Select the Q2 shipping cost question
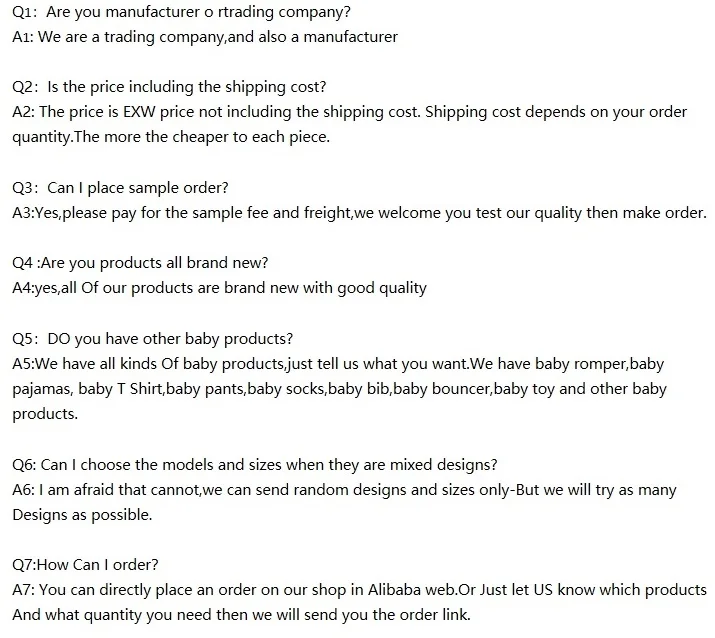715x638 pixels. (x=168, y=87)
